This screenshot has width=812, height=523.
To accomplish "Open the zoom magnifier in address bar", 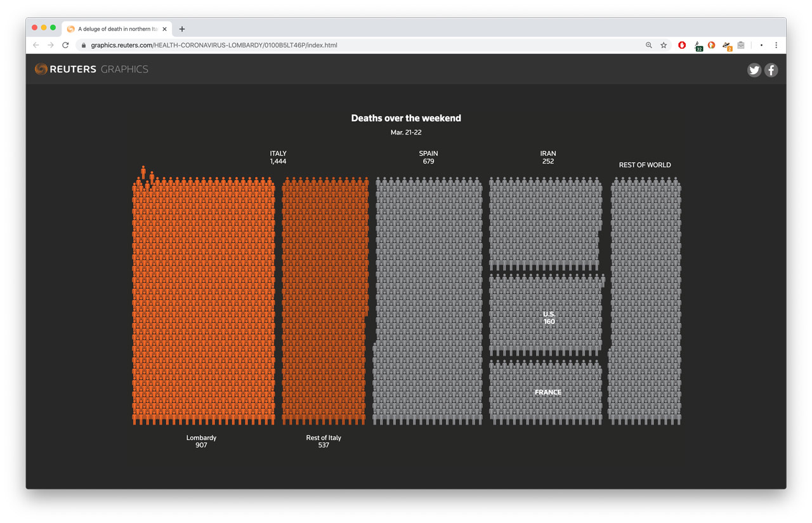I will click(x=648, y=46).
